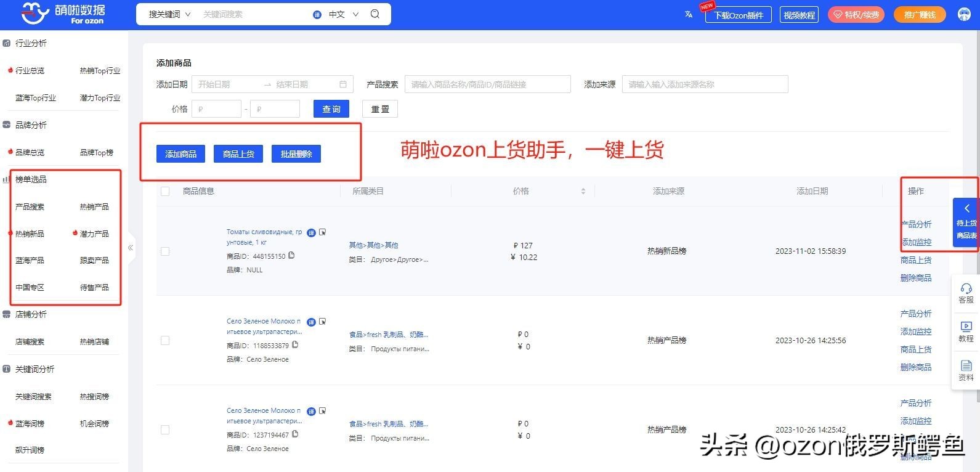Translate title of product ID 1237194467
The image size is (980, 472).
tap(311, 411)
